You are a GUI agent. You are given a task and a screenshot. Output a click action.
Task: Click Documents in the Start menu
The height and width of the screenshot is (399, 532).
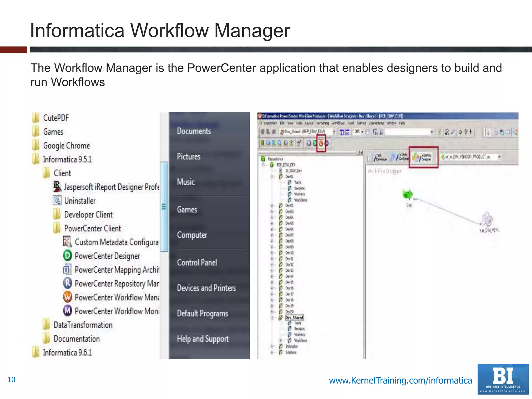[194, 131]
